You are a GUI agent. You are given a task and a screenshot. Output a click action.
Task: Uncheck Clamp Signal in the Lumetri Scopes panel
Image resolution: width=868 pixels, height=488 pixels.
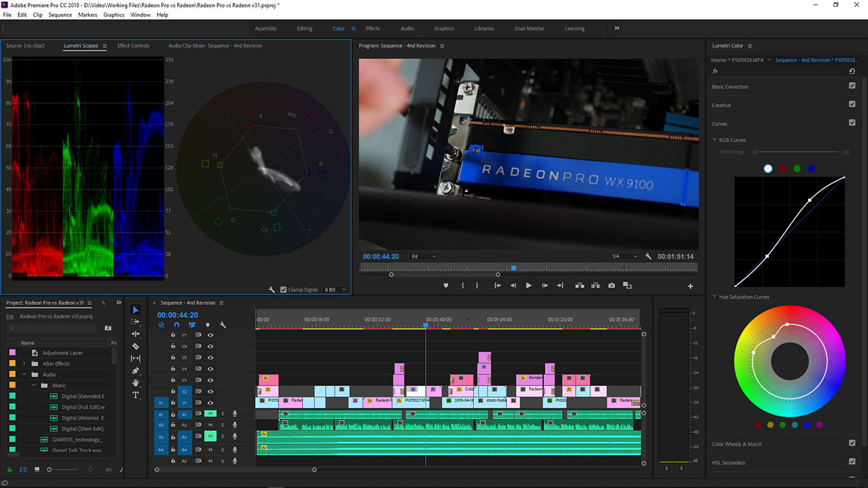point(283,289)
